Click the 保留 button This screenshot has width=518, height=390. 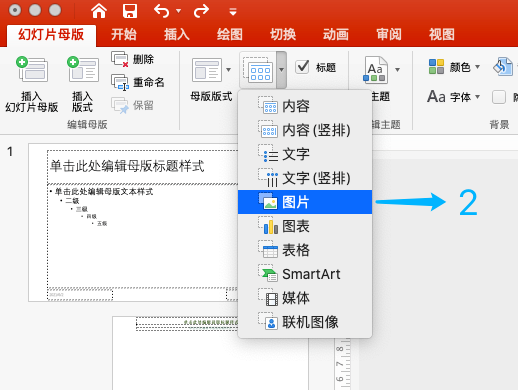coord(132,105)
